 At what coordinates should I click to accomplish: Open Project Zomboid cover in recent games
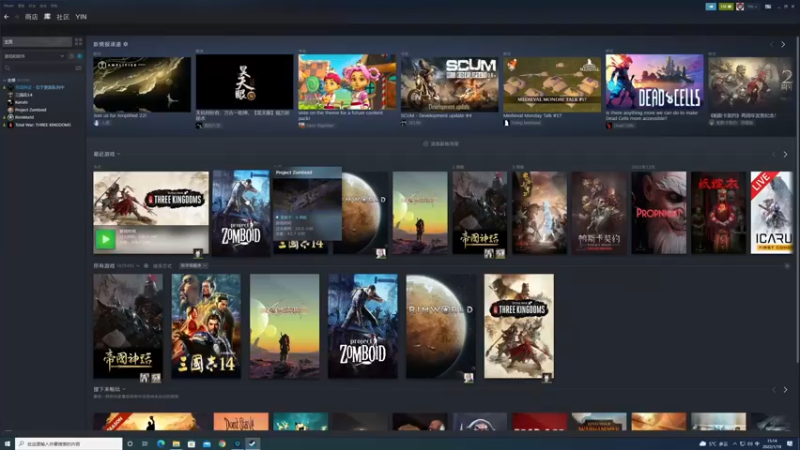click(241, 213)
